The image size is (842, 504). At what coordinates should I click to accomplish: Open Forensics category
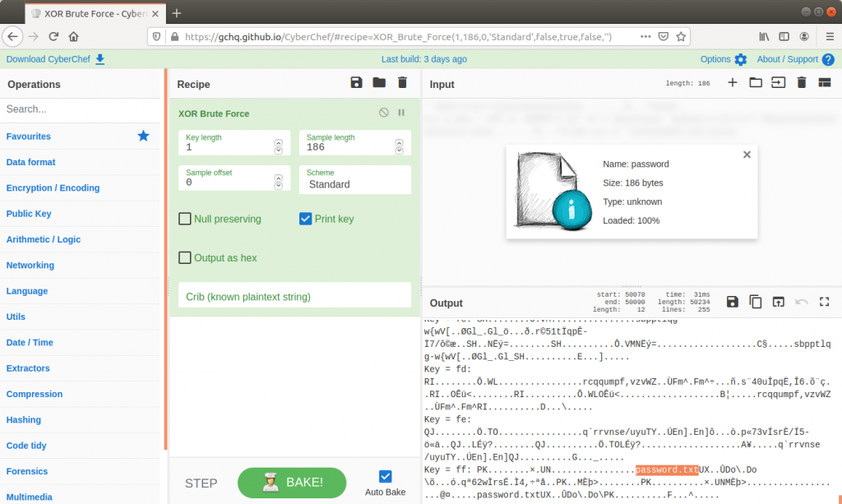80,471
